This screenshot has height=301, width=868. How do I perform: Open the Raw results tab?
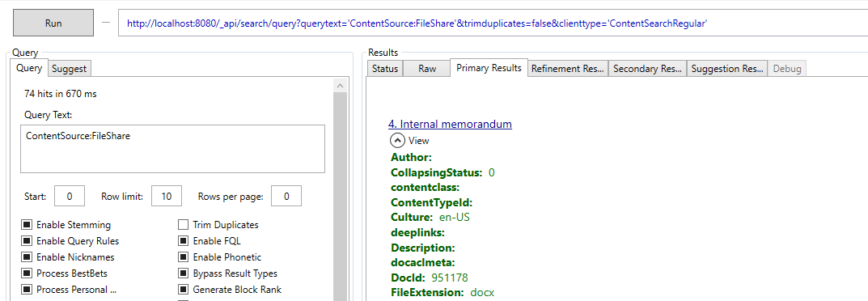(427, 69)
